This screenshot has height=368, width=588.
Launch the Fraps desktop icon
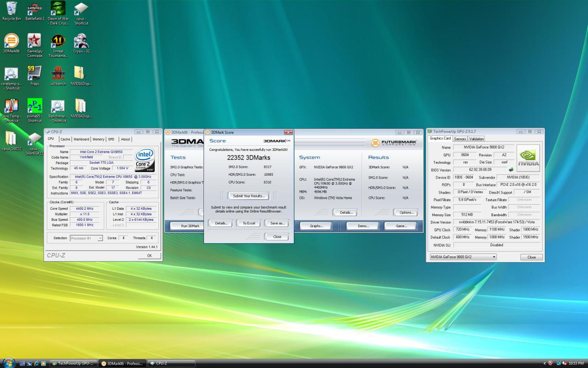click(x=35, y=76)
